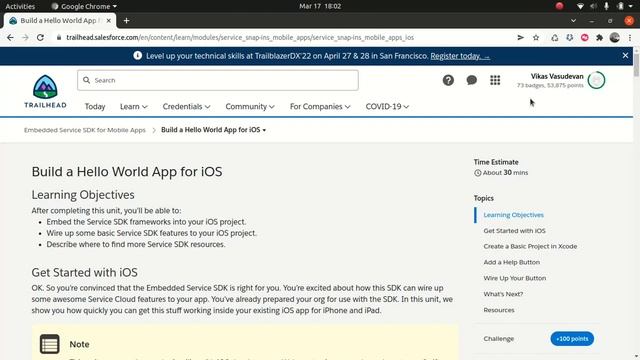
Task: Click the browser address bar
Action: tap(286, 38)
